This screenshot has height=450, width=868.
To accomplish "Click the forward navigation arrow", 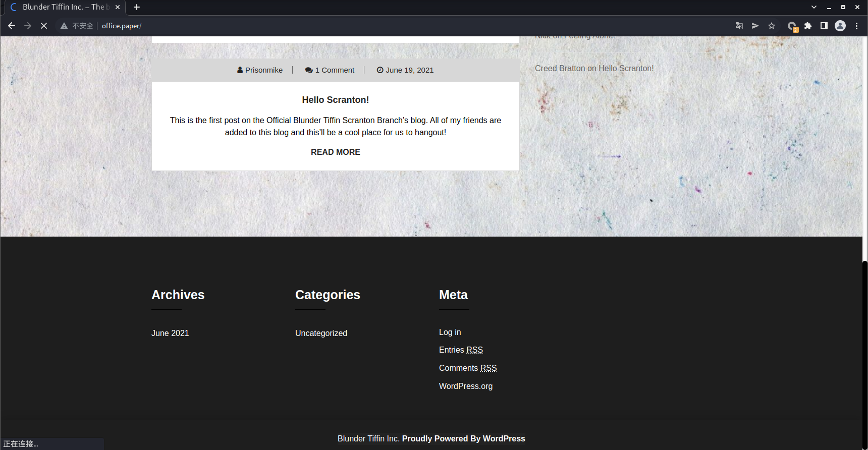I will pyautogui.click(x=28, y=26).
